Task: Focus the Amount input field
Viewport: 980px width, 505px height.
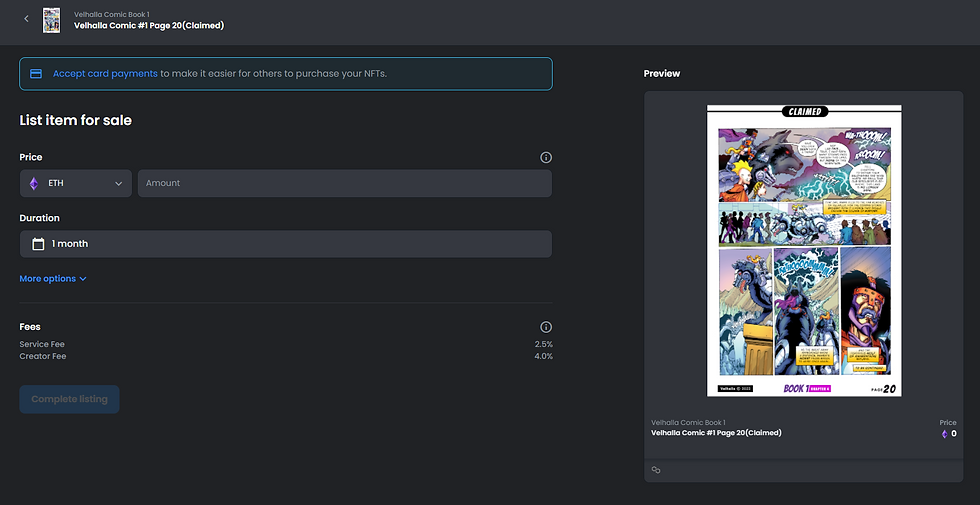Action: [x=345, y=184]
